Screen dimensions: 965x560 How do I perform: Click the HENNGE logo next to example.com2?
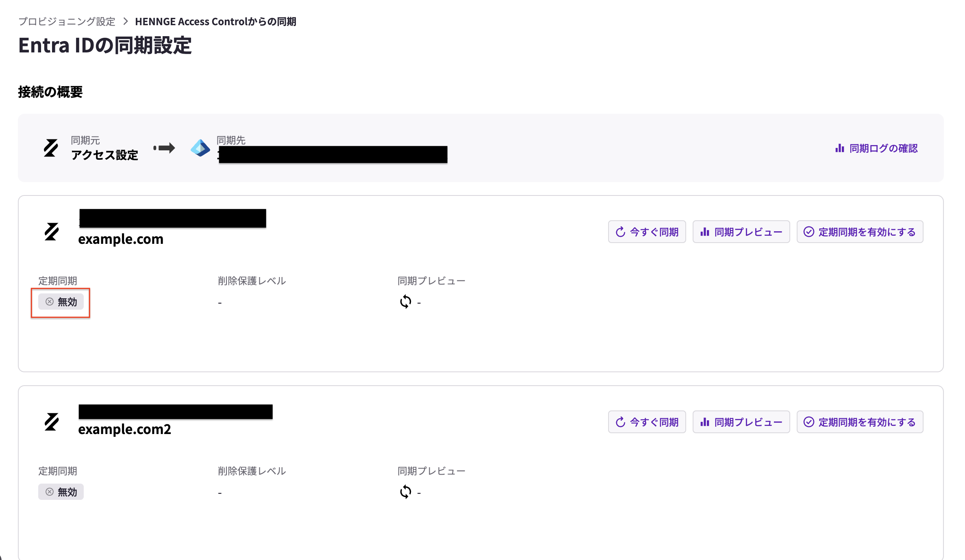52,422
